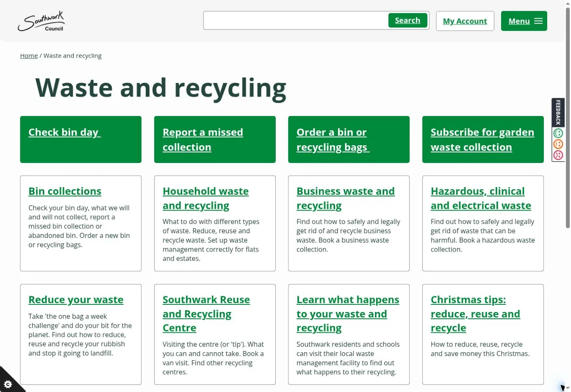Open Reduce your waste link

[76, 300]
